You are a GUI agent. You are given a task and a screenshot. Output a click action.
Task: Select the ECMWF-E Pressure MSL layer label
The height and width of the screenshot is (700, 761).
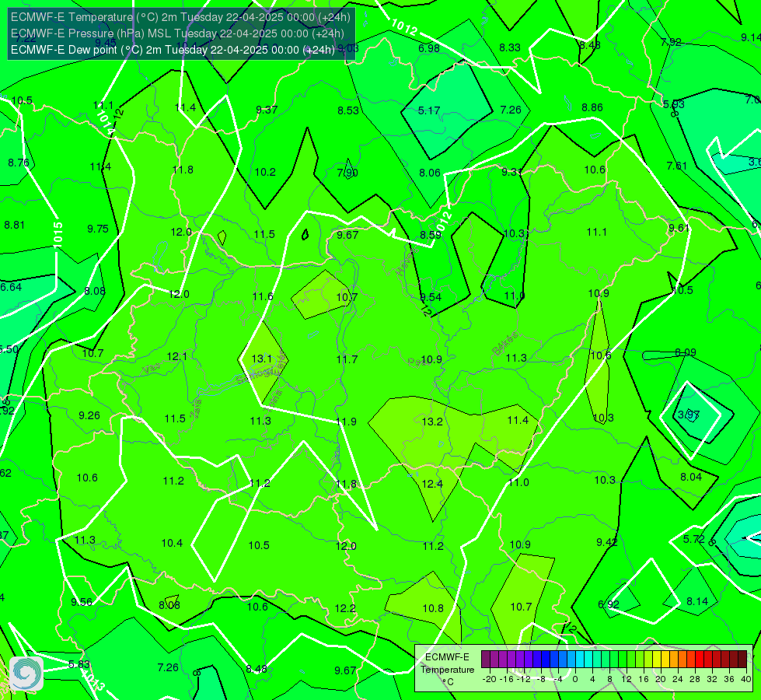[x=177, y=33]
